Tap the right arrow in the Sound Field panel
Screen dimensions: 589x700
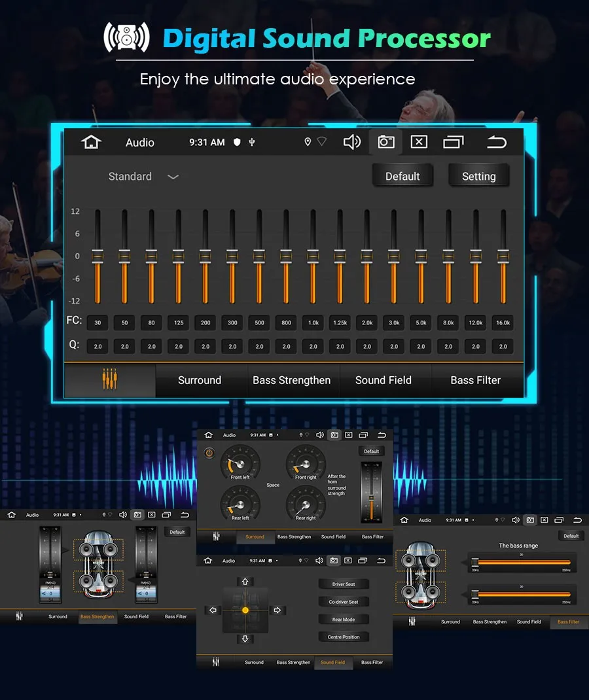(x=277, y=610)
